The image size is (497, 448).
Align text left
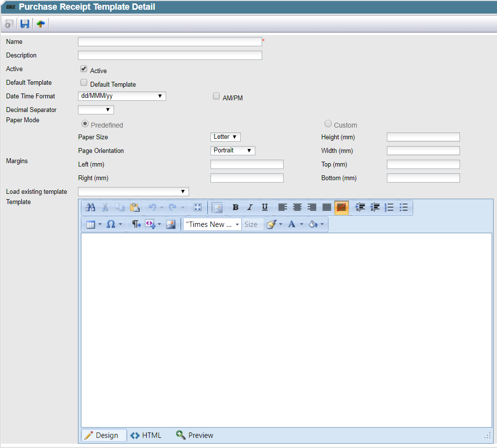283,207
